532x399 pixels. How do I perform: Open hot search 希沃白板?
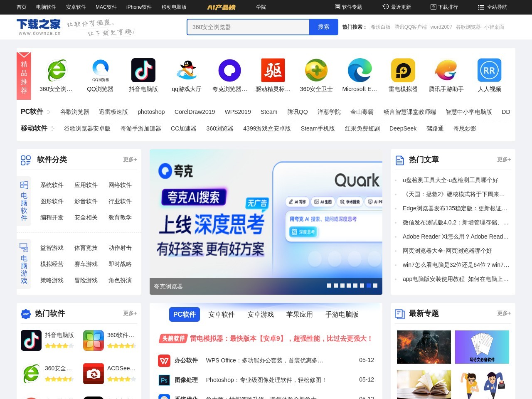tap(381, 27)
